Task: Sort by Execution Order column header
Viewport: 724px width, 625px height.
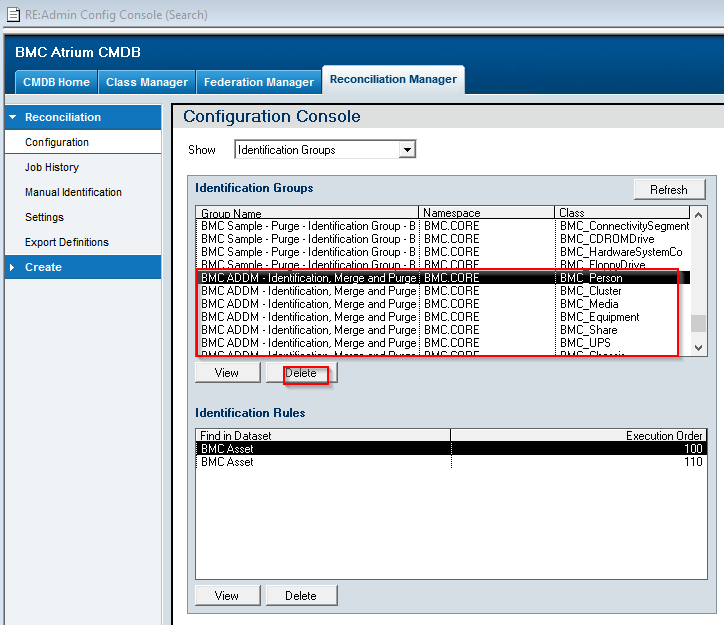Action: [x=579, y=435]
